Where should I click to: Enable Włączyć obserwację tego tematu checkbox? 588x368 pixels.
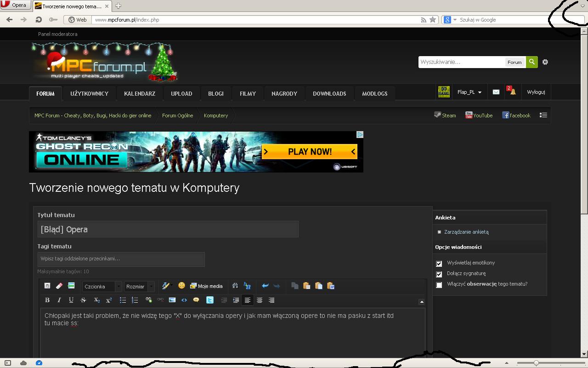(439, 285)
